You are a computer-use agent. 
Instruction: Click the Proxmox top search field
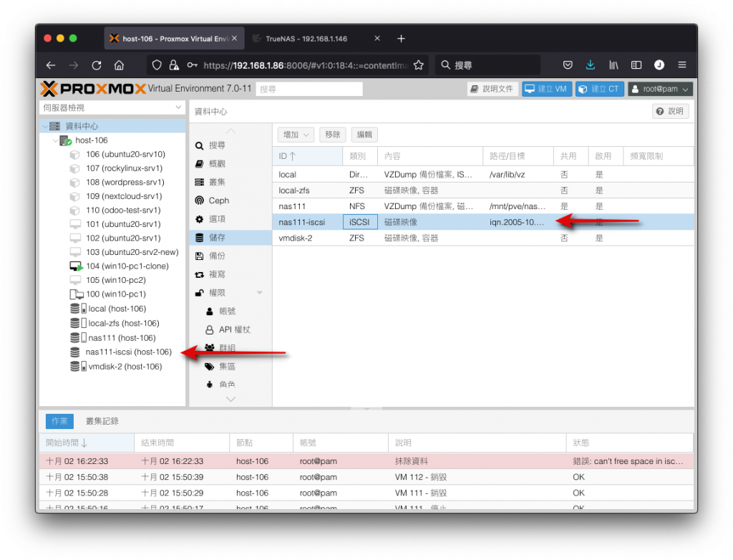309,89
